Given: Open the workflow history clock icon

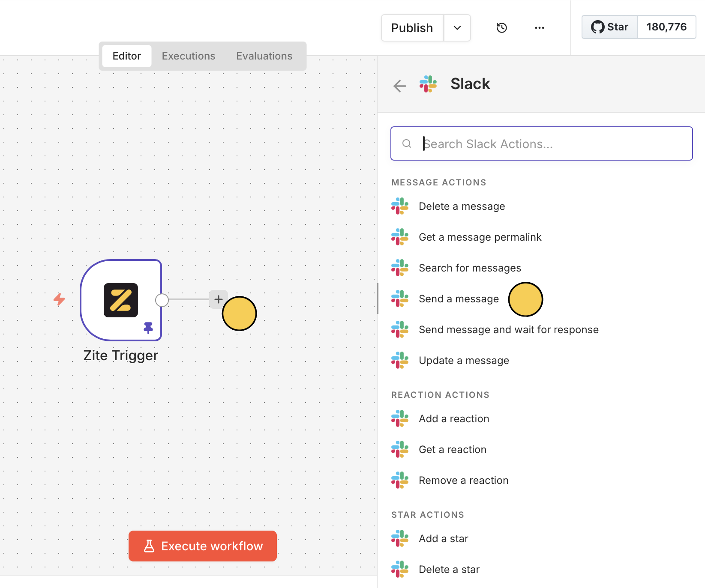Looking at the screenshot, I should 502,28.
